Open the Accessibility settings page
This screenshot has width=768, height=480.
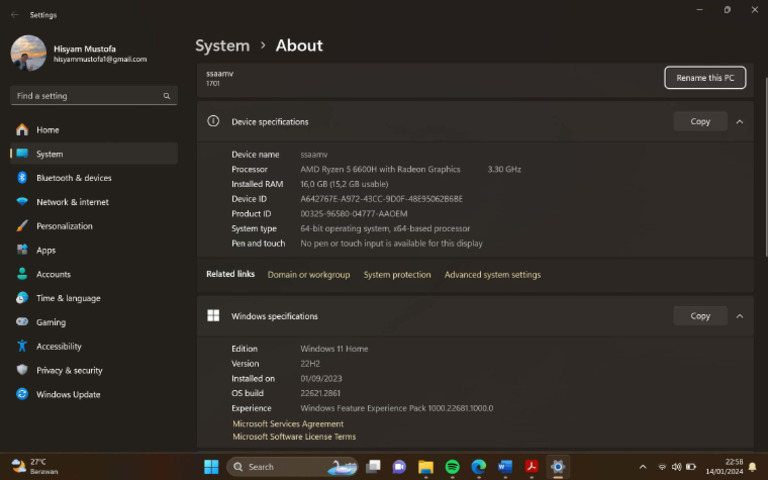click(58, 346)
